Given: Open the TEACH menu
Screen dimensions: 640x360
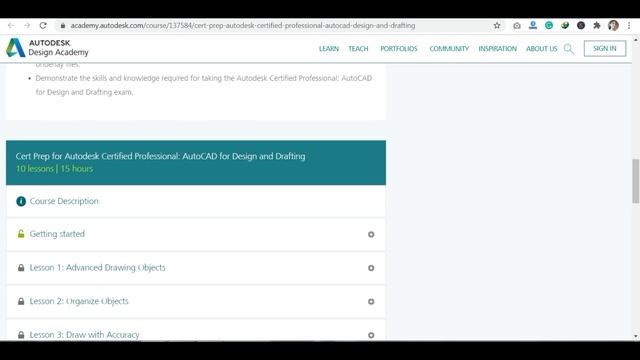Looking at the screenshot, I should click(x=358, y=49).
